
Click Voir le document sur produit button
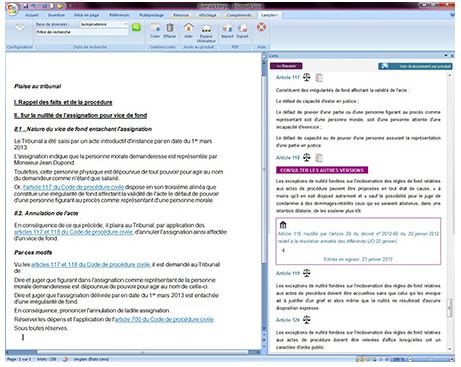pos(415,66)
